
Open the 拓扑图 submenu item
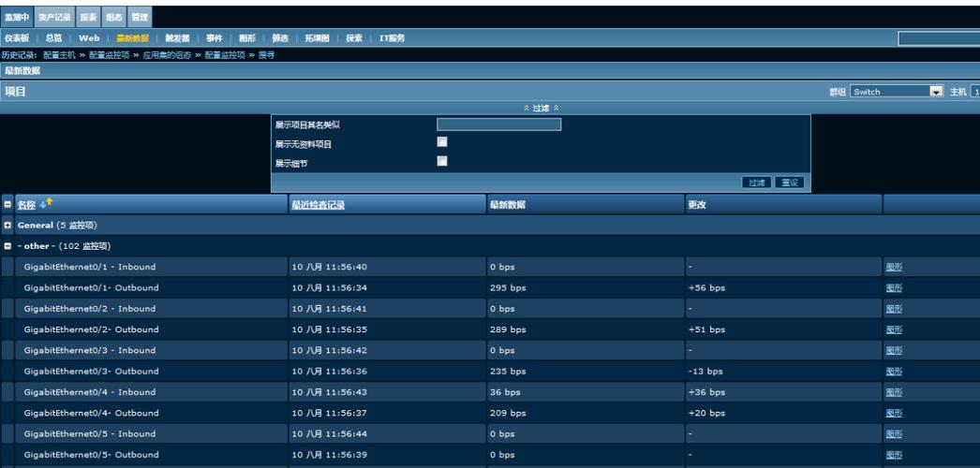coord(317,38)
